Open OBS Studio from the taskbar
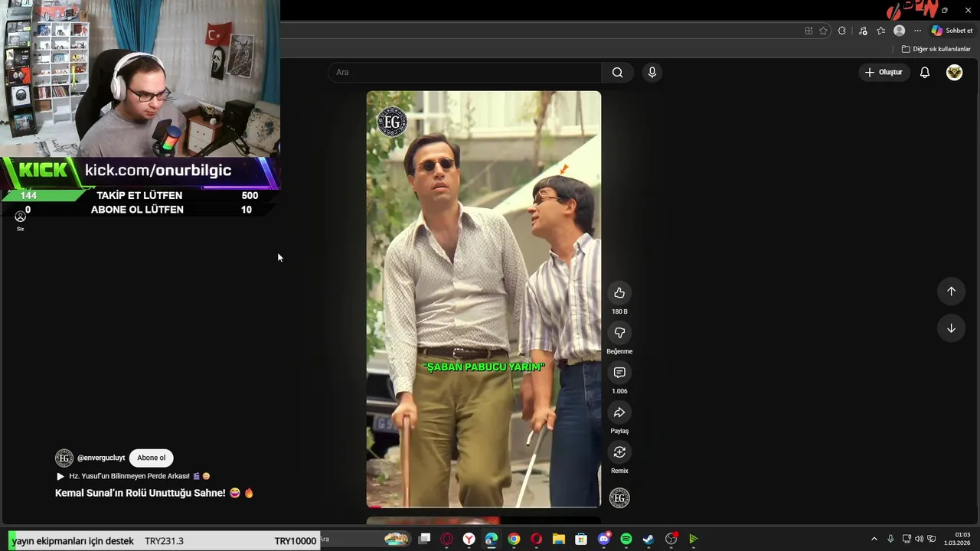 (x=671, y=539)
